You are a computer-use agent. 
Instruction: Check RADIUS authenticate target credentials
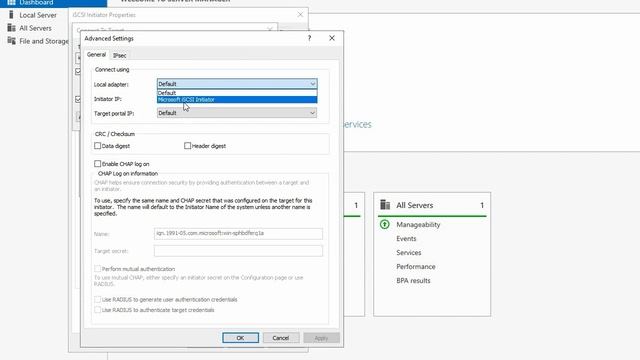pyautogui.click(x=98, y=310)
